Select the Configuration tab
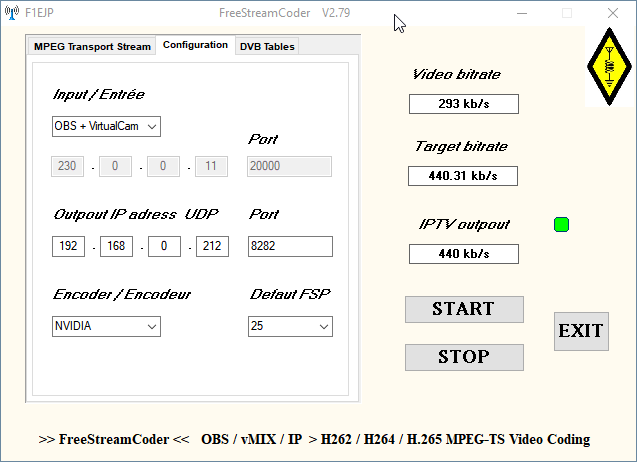Image resolution: width=637 pixels, height=462 pixels. (195, 45)
